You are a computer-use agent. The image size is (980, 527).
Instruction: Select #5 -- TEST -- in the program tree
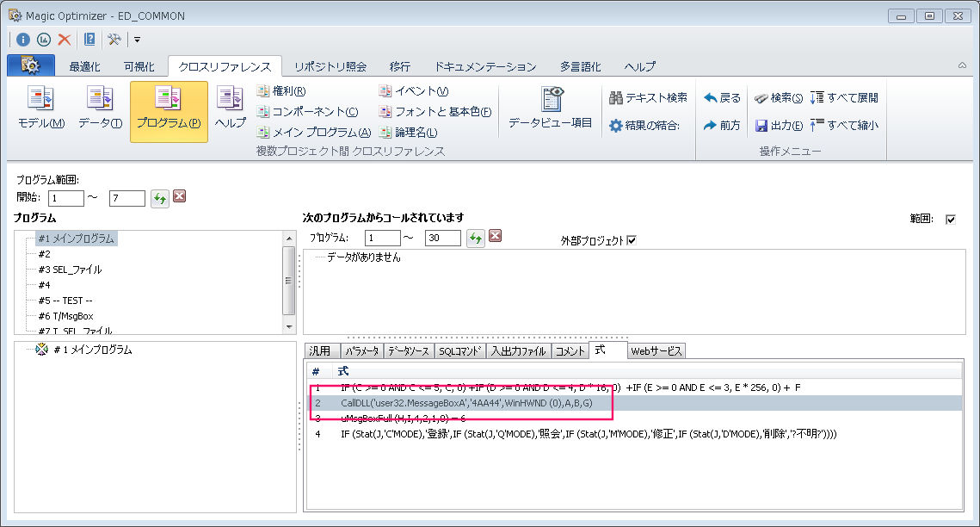point(65,300)
